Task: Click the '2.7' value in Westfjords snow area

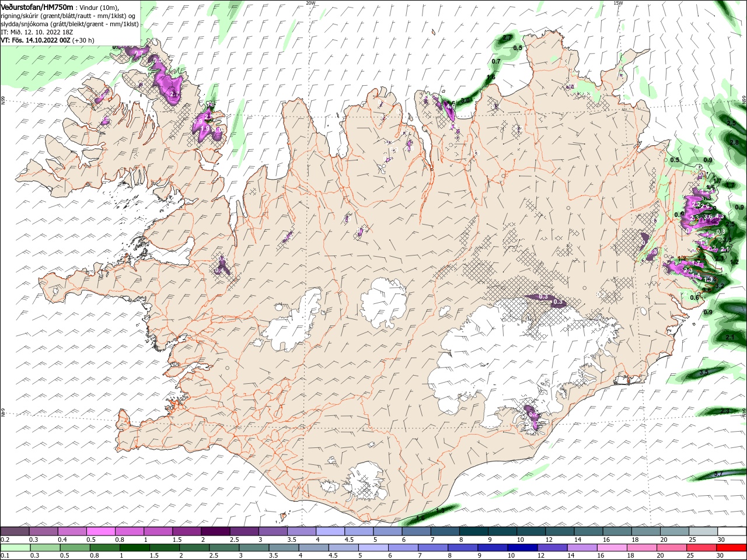Action: (174, 94)
